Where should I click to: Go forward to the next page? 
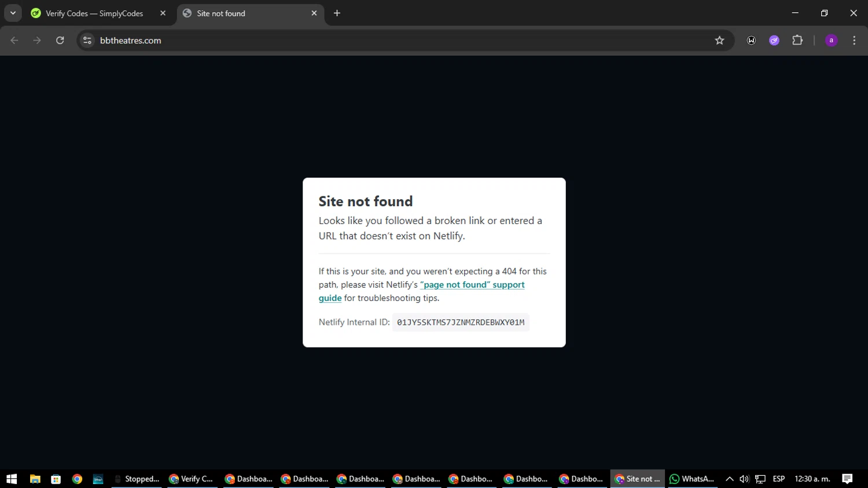37,41
